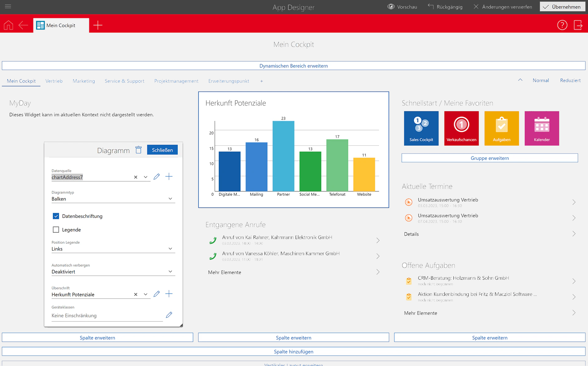Edit the Überschrift with pencil icon
Viewport: 588px width, 366px height.
click(157, 294)
